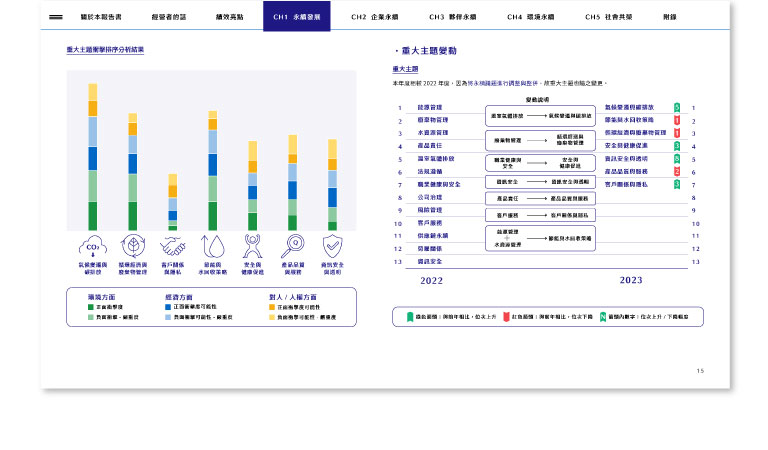This screenshot has height=450, width=768.
Task: Click the 重大主題衝擊排序分析結果 heading link
Action: pyautogui.click(x=105, y=50)
